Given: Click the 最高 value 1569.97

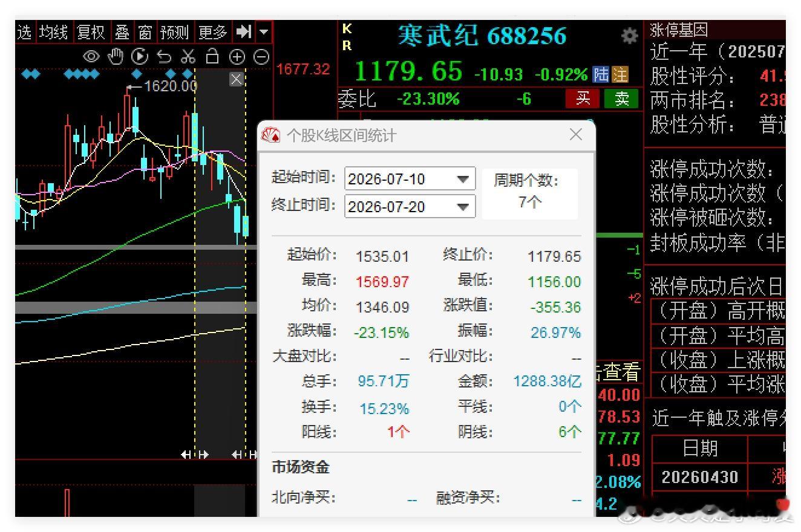Looking at the screenshot, I should coord(382,282).
